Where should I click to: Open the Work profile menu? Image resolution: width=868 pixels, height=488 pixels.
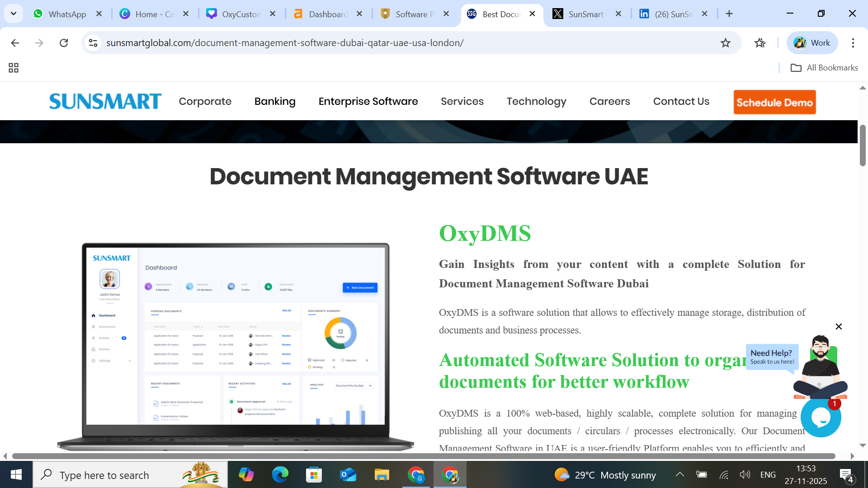[812, 43]
